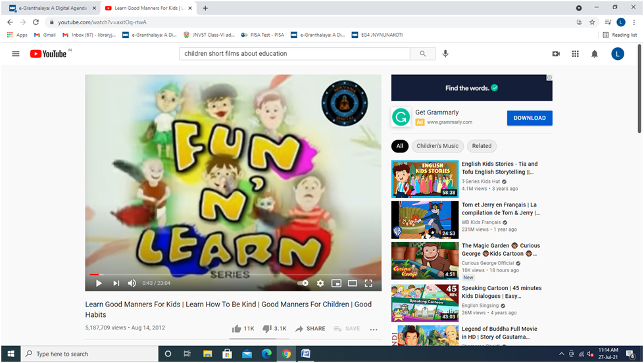Mute the video volume
The image size is (644, 363).
(132, 283)
